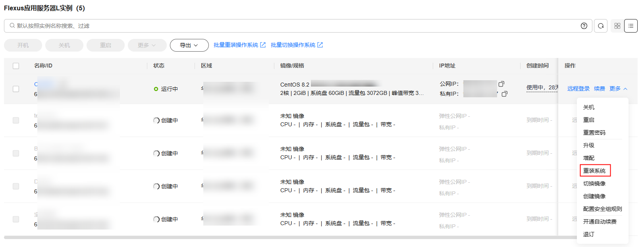
Task: Expand the 导出 dropdown button
Action: [189, 45]
